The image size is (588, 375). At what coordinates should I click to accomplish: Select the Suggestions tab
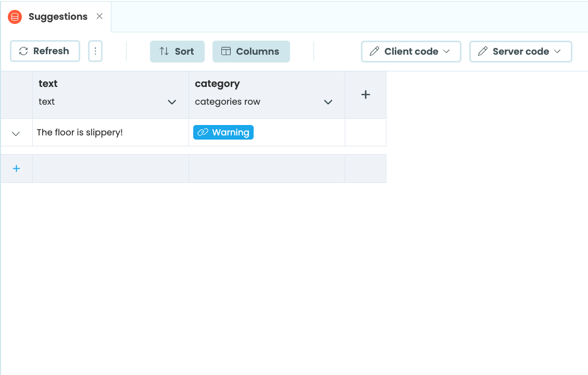coord(57,16)
